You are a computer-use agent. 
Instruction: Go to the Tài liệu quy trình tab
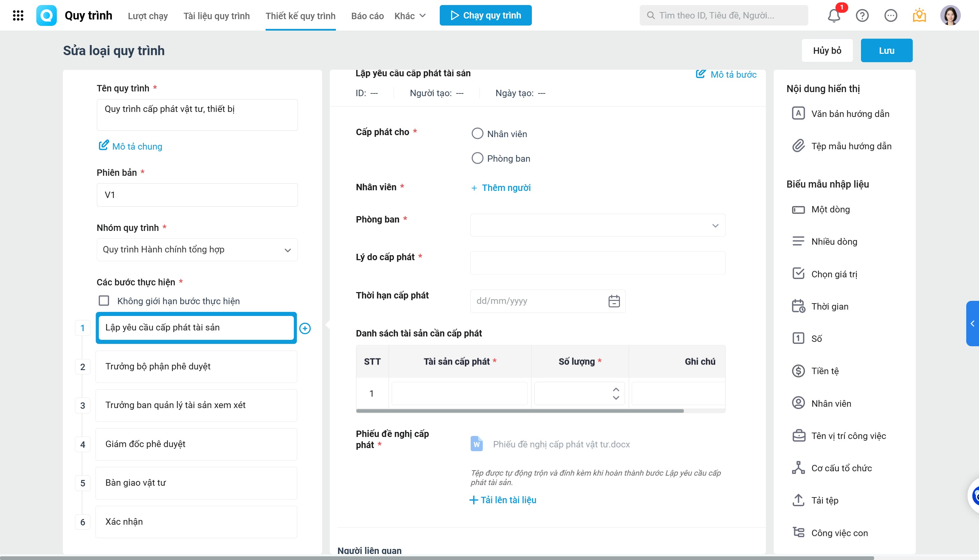(x=217, y=16)
